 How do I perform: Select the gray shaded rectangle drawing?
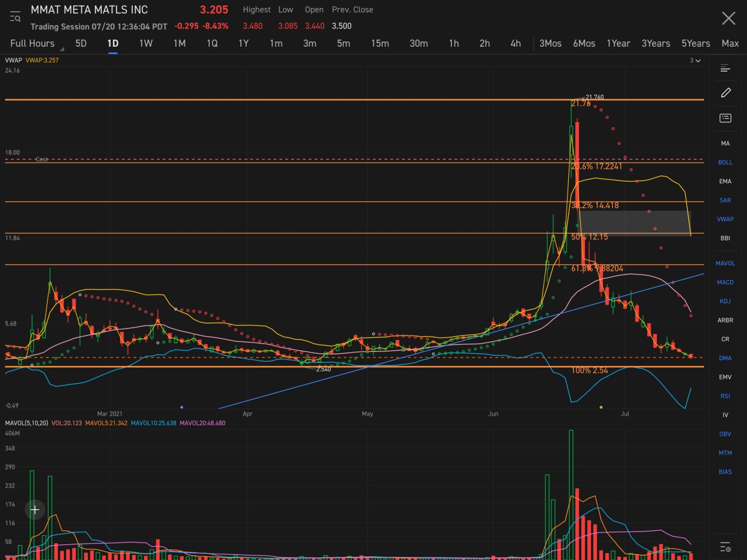634,223
